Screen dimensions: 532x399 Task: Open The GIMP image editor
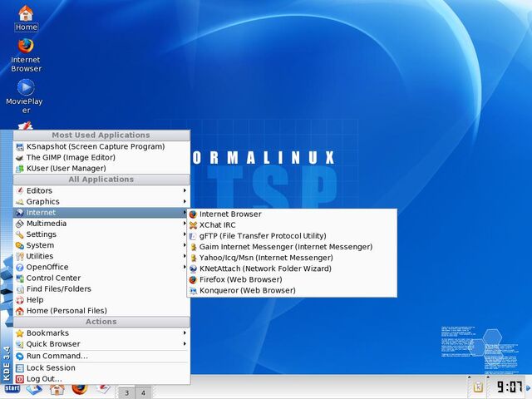101,157
